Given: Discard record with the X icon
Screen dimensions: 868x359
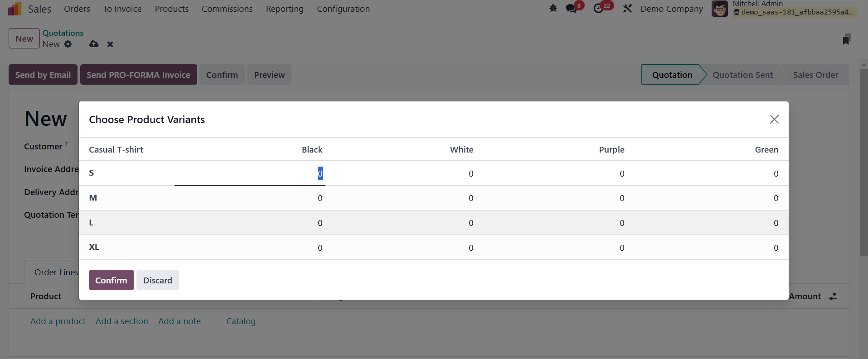Looking at the screenshot, I should (x=110, y=44).
